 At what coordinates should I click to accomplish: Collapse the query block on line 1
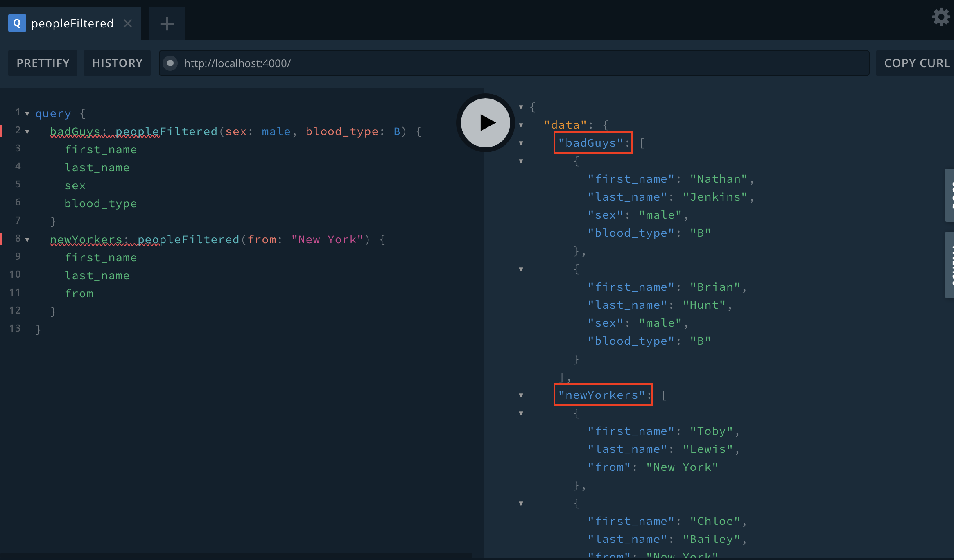click(27, 114)
